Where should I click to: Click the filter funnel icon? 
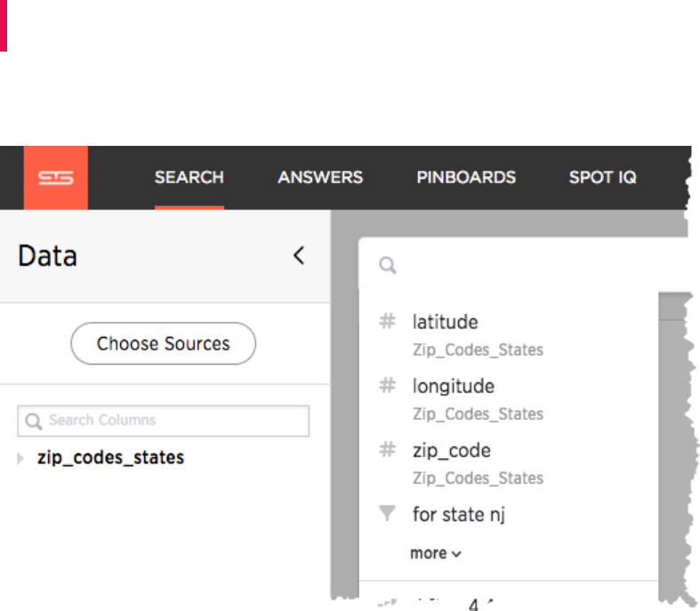tap(387, 514)
